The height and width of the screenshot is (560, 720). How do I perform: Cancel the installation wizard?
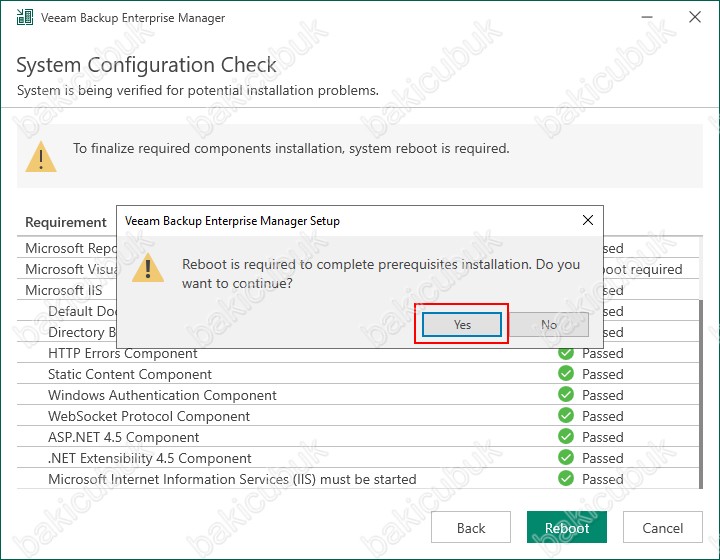coord(663,527)
